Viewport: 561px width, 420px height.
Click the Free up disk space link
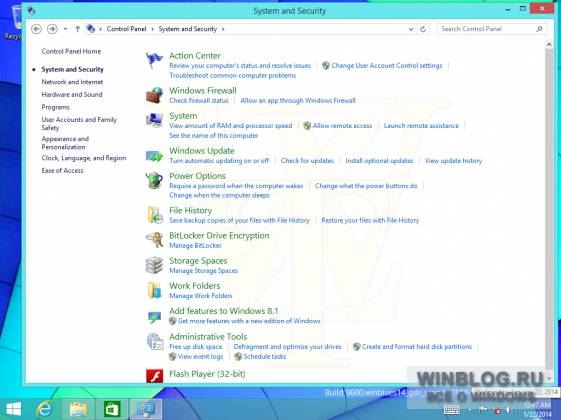(196, 347)
